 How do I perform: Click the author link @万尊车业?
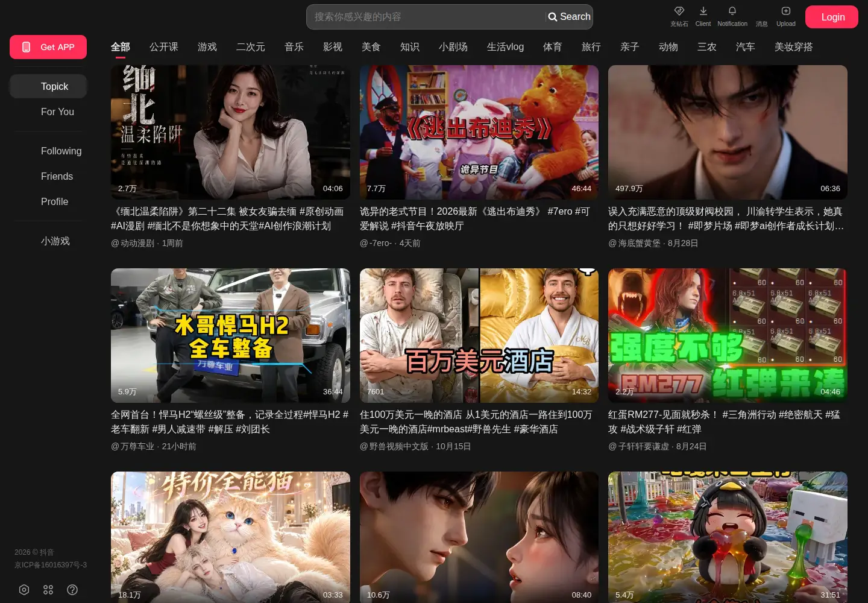click(x=133, y=446)
